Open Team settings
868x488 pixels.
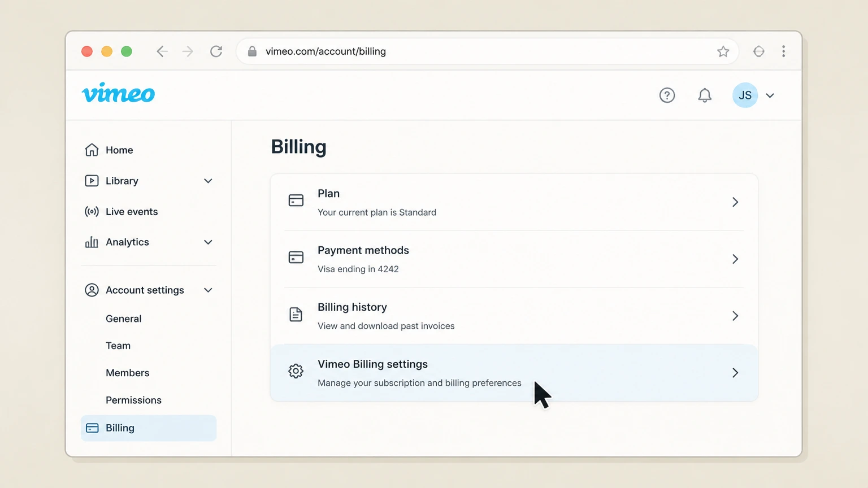(118, 346)
